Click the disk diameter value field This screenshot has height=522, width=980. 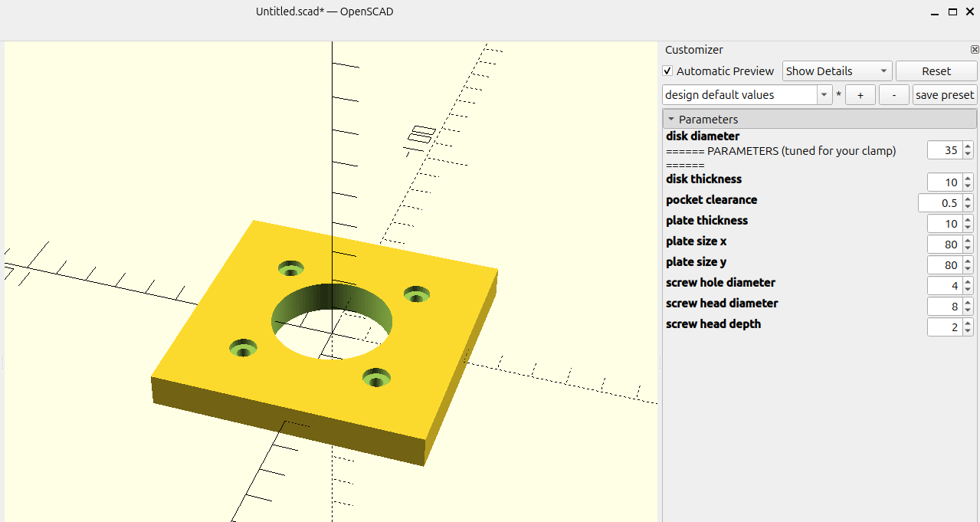click(945, 150)
